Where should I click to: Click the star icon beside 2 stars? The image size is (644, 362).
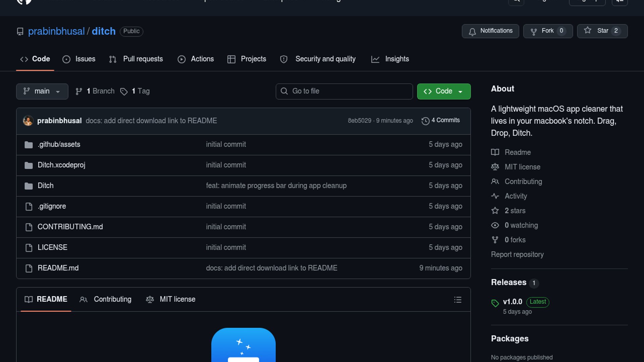coord(495,211)
